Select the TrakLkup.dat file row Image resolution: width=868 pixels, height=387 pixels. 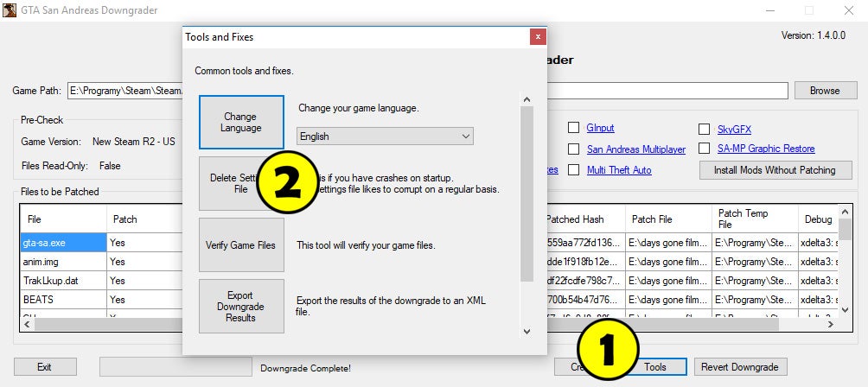(63, 280)
